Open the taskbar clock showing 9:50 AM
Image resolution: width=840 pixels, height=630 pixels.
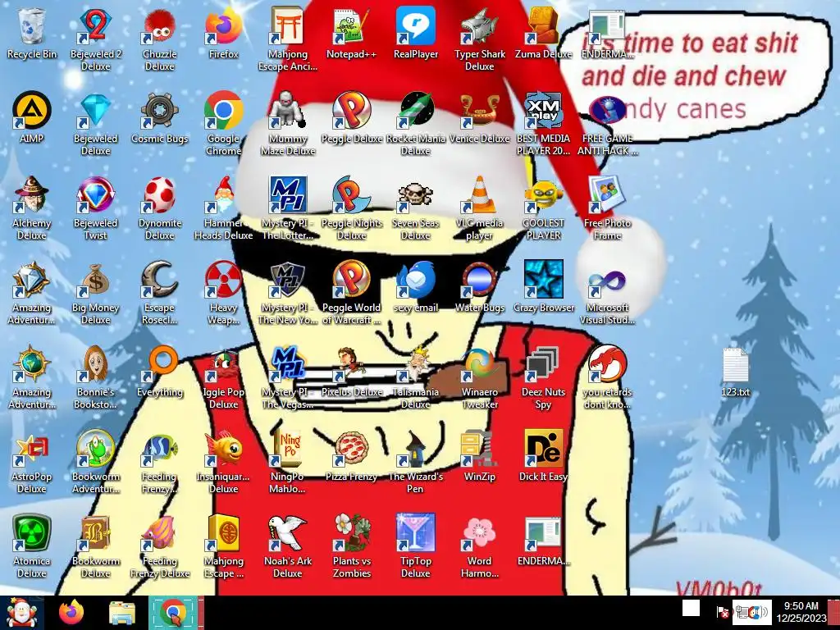point(801,612)
